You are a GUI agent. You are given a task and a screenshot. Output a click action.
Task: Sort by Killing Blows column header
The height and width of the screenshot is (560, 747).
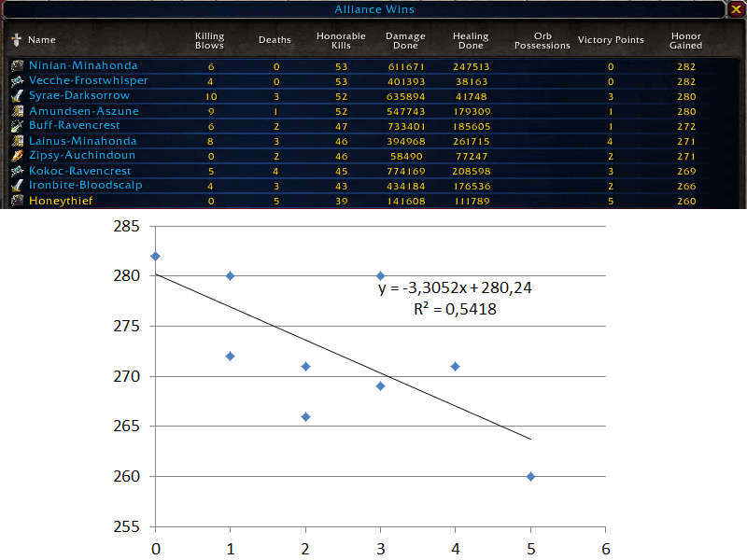click(209, 40)
